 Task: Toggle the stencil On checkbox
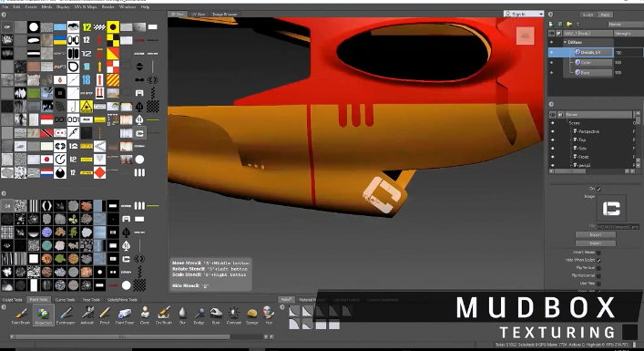tap(598, 189)
